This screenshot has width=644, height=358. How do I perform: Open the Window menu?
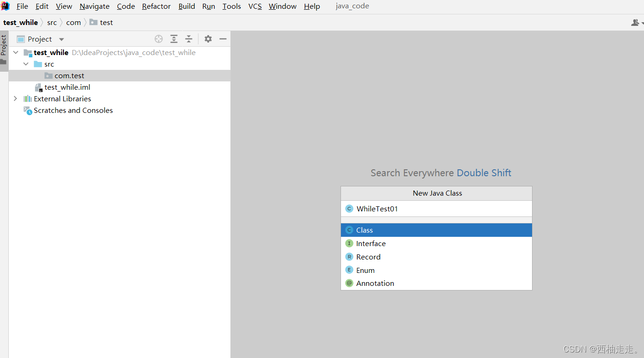[283, 6]
